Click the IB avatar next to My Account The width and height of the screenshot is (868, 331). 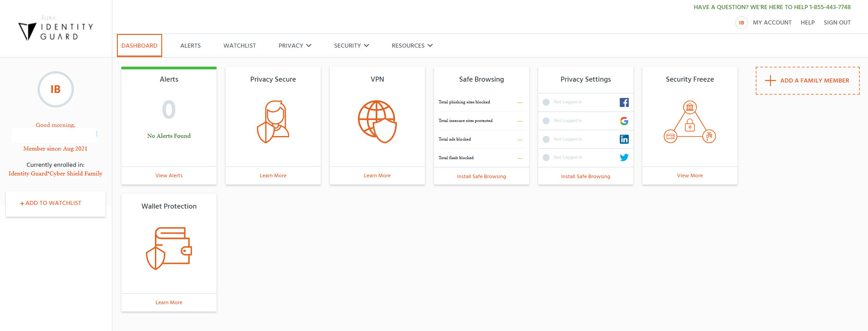click(x=741, y=23)
